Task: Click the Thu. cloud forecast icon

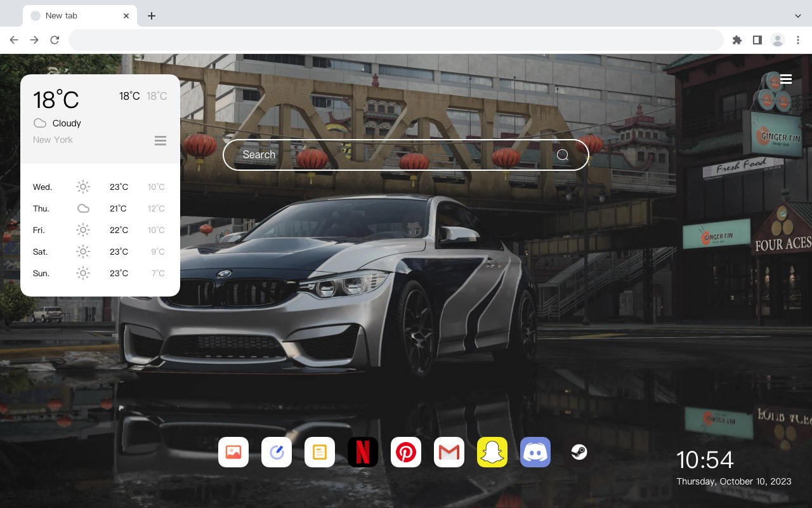Action: tap(83, 208)
